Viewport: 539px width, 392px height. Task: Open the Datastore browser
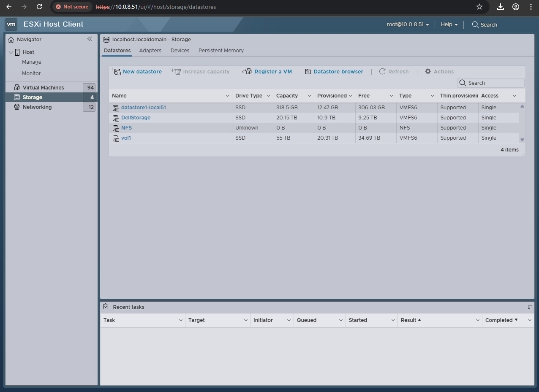tap(334, 72)
